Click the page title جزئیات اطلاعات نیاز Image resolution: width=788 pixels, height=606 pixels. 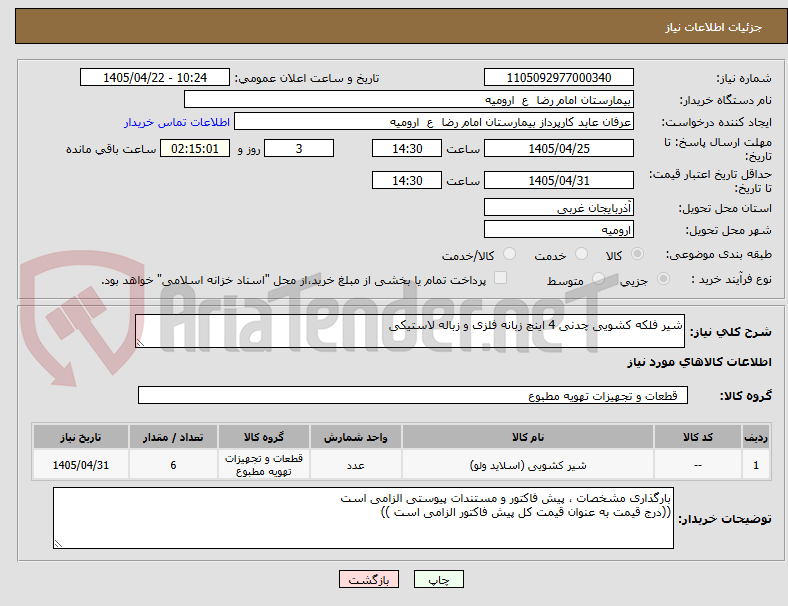pyautogui.click(x=713, y=27)
